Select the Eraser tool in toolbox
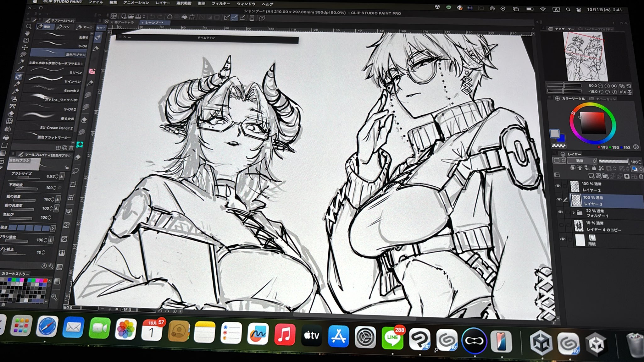The height and width of the screenshot is (362, 644). click(11, 114)
